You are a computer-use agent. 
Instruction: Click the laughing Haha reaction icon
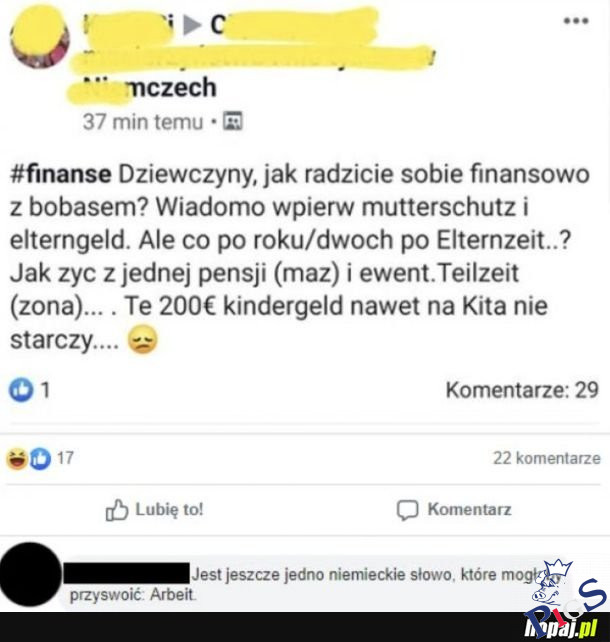(x=17, y=459)
